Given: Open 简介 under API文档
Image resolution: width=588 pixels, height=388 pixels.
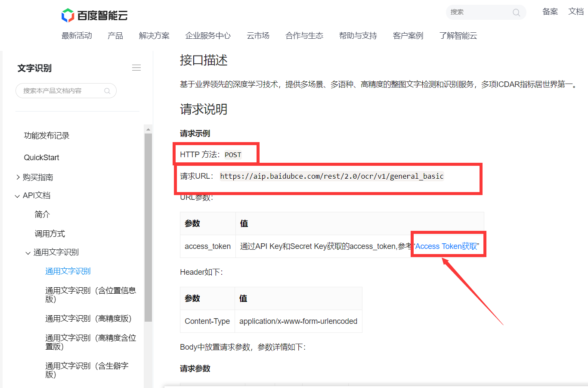Looking at the screenshot, I should point(42,214).
